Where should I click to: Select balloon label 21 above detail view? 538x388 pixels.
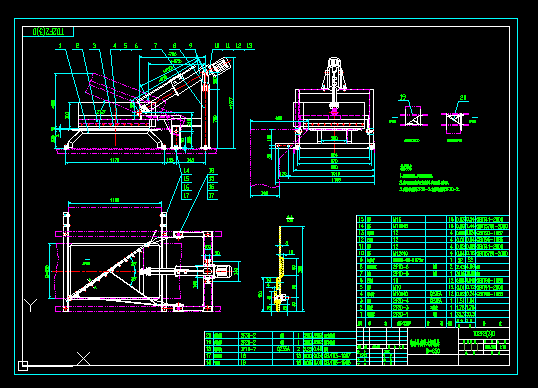point(463,97)
